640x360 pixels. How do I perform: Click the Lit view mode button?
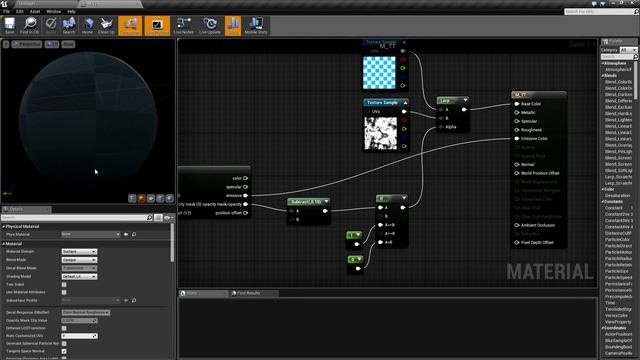[x=51, y=44]
